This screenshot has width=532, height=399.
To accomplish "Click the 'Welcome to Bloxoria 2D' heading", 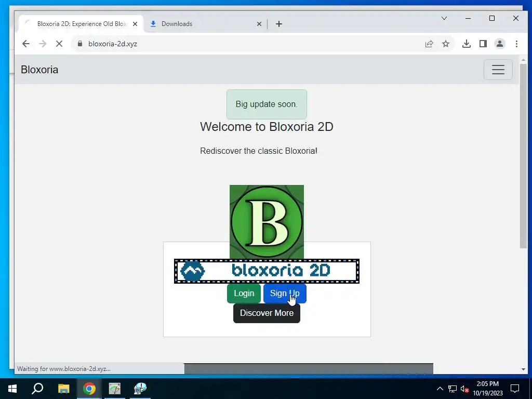I will 267,127.
